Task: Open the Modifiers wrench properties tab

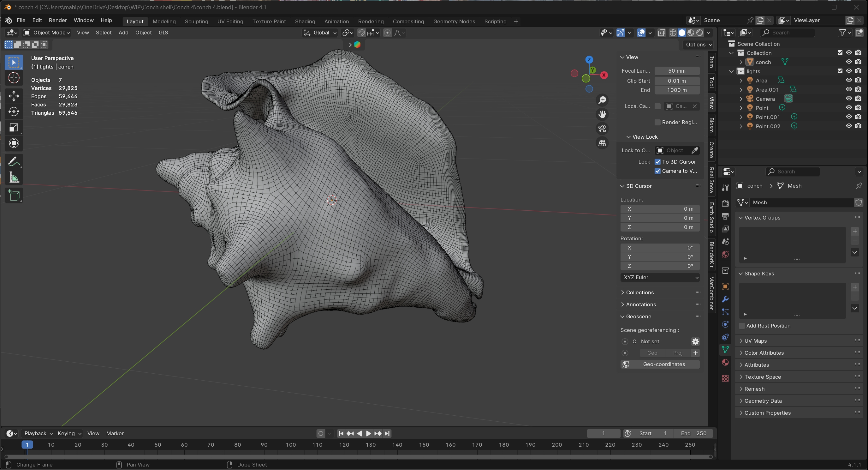Action: click(725, 299)
